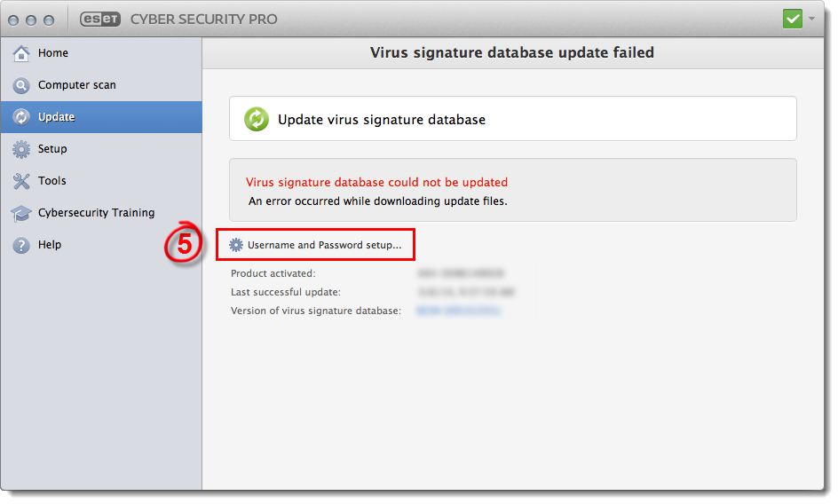Select the Computer scan magnifier icon
The height and width of the screenshot is (504, 838).
coord(21,85)
